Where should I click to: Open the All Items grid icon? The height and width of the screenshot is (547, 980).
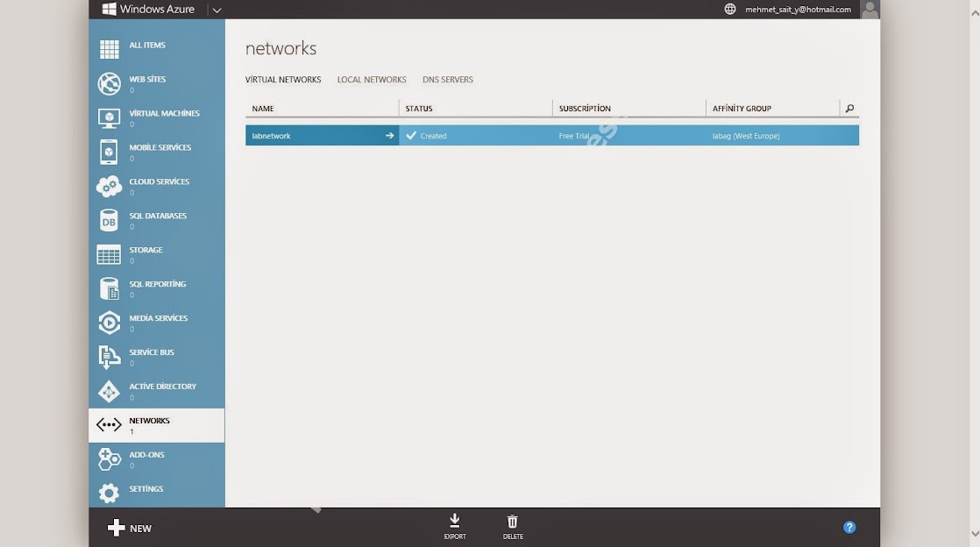[109, 49]
